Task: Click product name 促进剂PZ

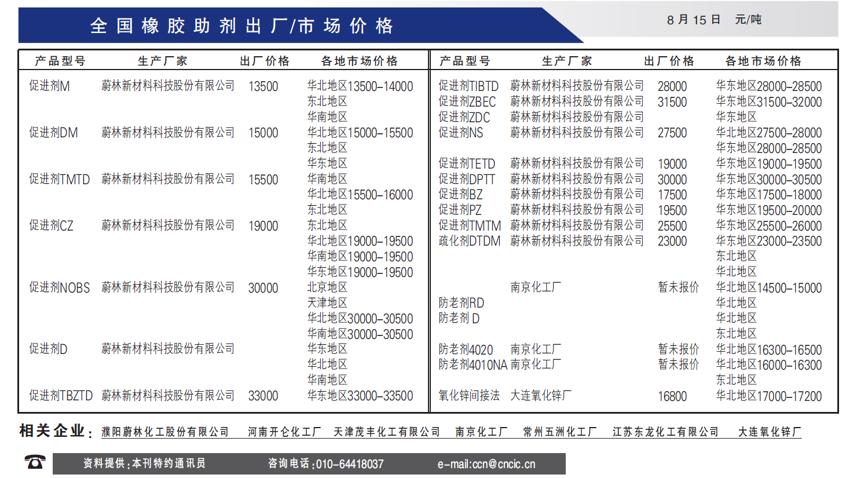Action: click(460, 210)
